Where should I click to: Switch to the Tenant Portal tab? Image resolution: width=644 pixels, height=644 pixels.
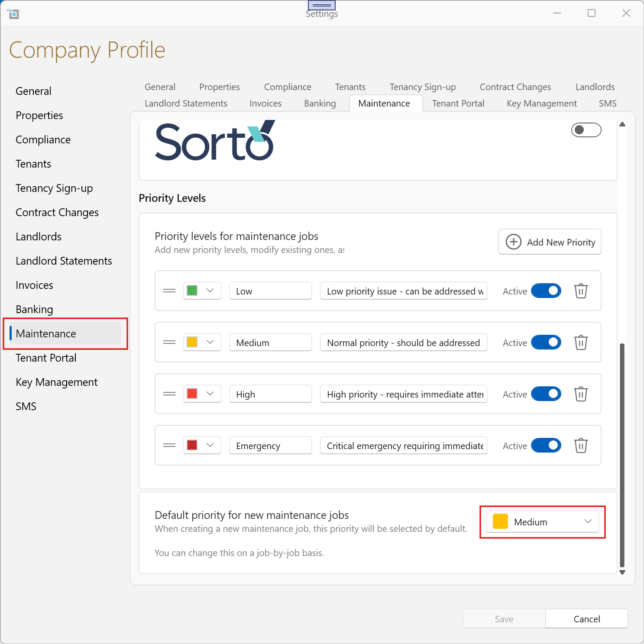(458, 104)
